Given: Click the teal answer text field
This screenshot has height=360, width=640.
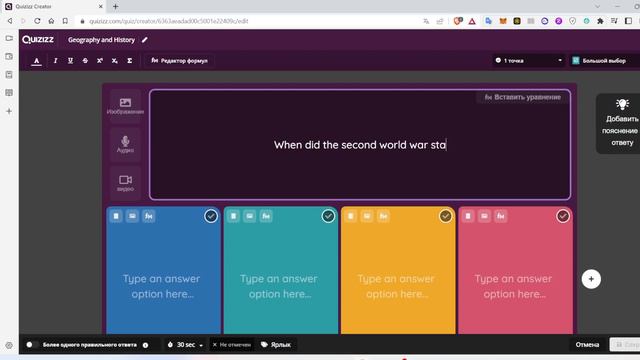Looking at the screenshot, I should pos(280,286).
